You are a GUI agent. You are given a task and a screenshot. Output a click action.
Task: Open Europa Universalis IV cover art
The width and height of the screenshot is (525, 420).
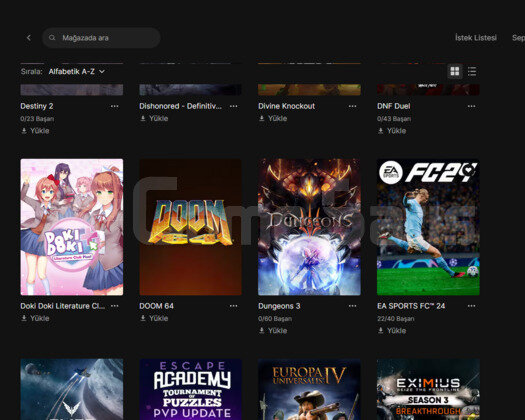click(309, 389)
